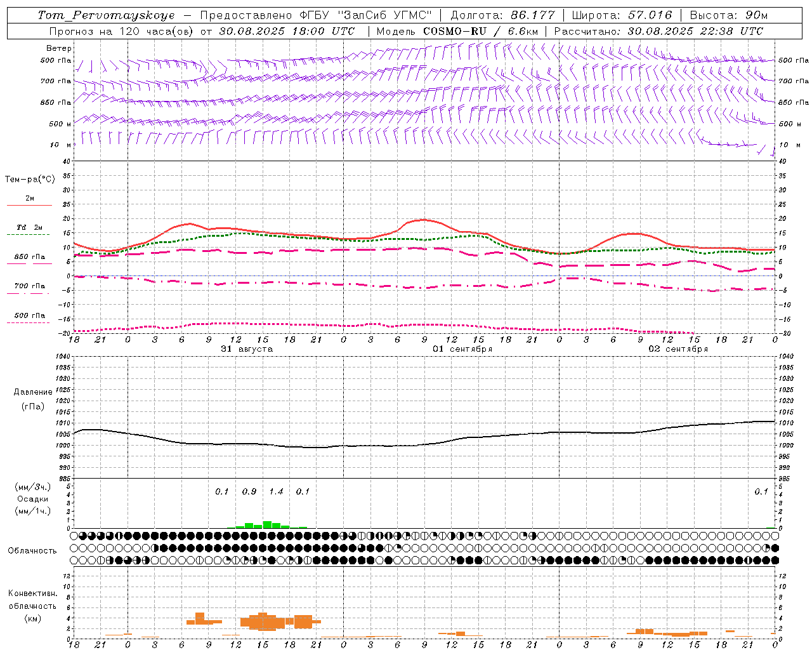The image size is (812, 650).
Task: Select the 02 сентября date label
Action: pyautogui.click(x=678, y=349)
